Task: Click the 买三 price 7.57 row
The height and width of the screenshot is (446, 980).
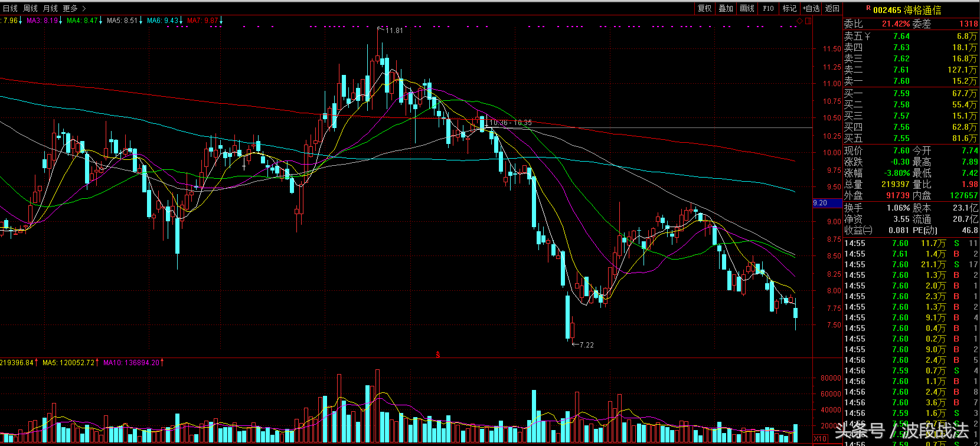Action: click(911, 116)
